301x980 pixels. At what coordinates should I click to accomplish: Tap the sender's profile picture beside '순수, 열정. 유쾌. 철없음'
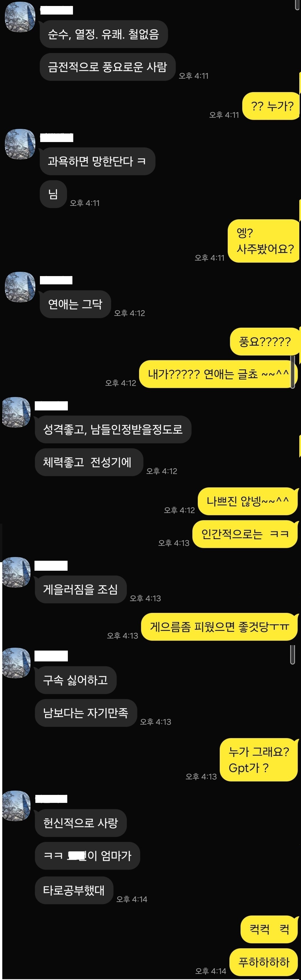pos(20,17)
